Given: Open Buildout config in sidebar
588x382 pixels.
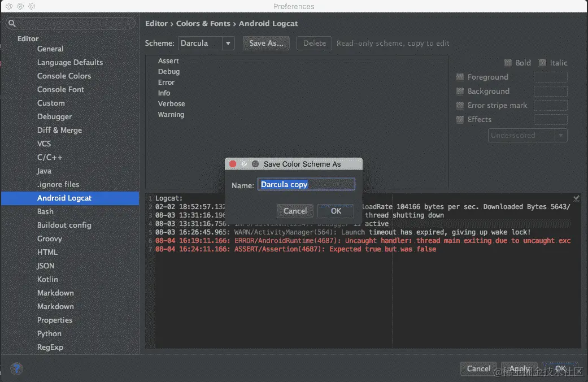Looking at the screenshot, I should point(64,225).
